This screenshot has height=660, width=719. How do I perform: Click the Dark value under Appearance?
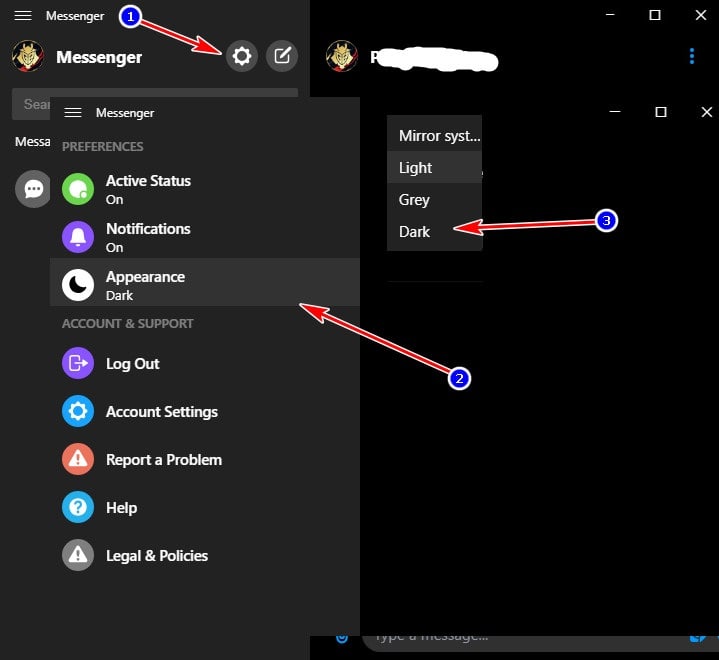pyautogui.click(x=119, y=295)
